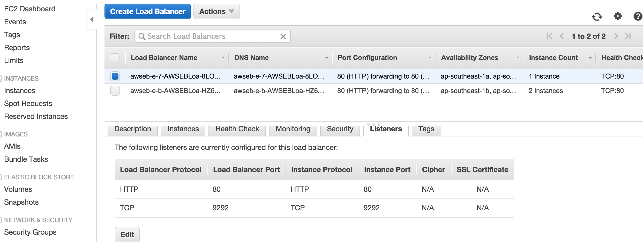644x246 pixels.
Task: Go to previous page of results
Action: [562, 36]
